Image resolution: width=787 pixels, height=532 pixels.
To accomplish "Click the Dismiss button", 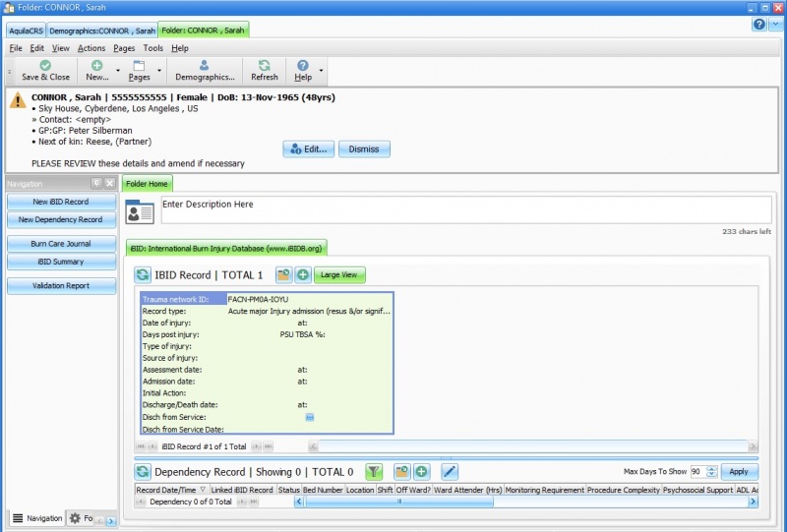I will (364, 149).
